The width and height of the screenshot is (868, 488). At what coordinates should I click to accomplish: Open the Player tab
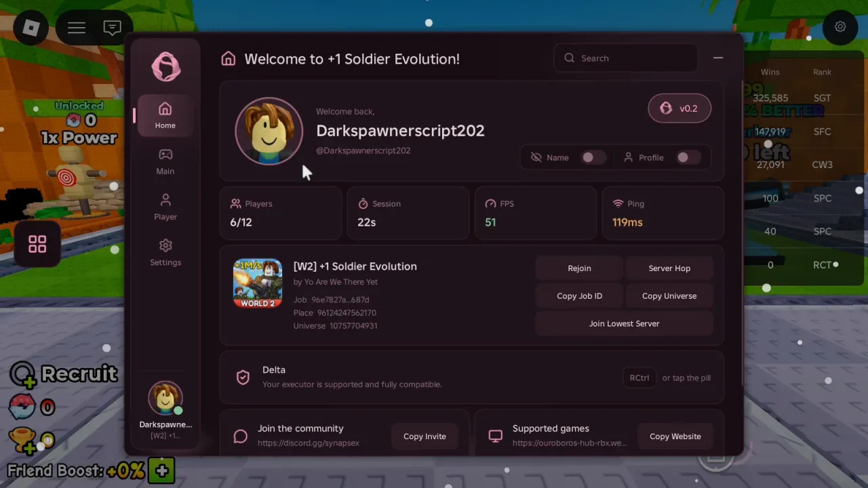(x=165, y=207)
